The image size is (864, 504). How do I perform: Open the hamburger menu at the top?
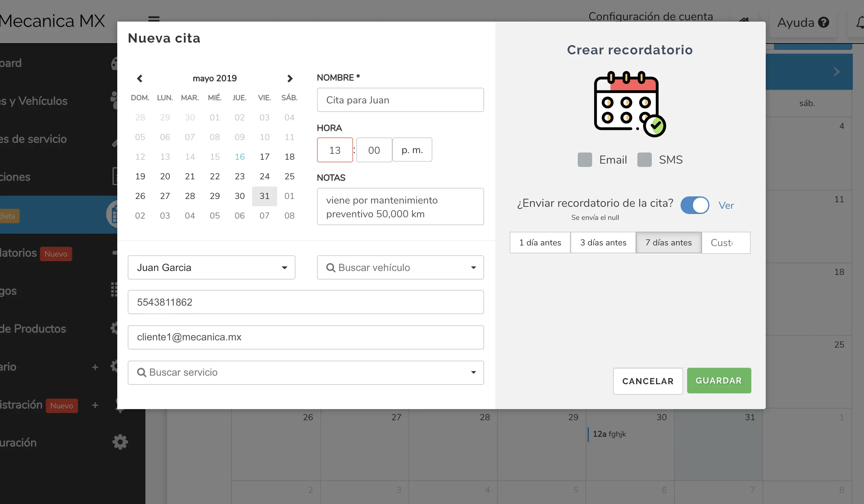click(x=154, y=19)
